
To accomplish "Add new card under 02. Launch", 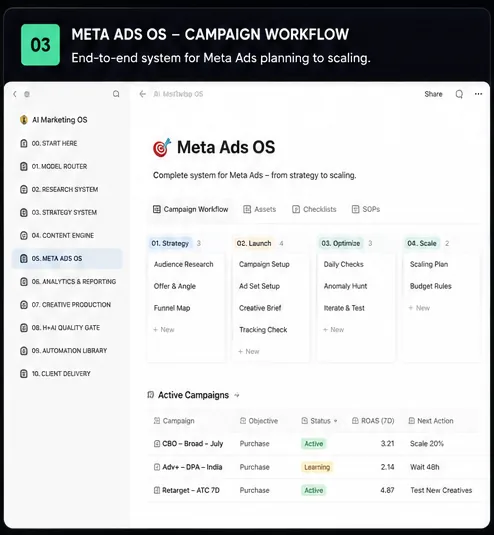I will pyautogui.click(x=249, y=351).
